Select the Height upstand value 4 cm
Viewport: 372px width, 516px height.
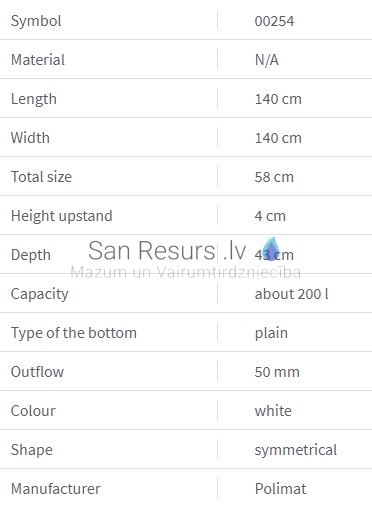(270, 216)
